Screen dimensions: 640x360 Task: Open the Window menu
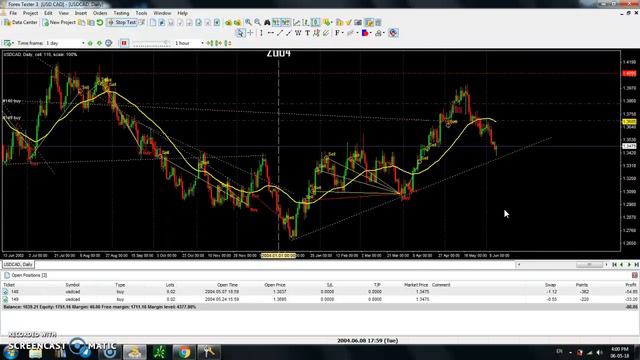(162, 13)
